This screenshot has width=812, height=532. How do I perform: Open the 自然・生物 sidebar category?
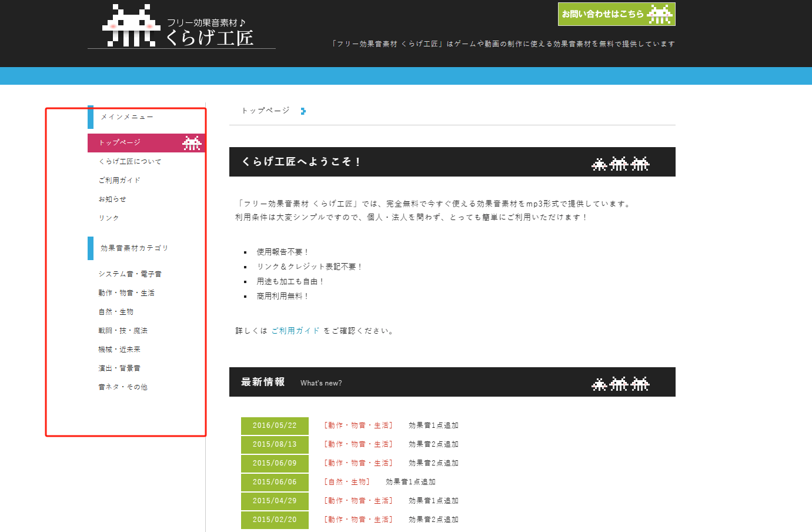point(116,311)
